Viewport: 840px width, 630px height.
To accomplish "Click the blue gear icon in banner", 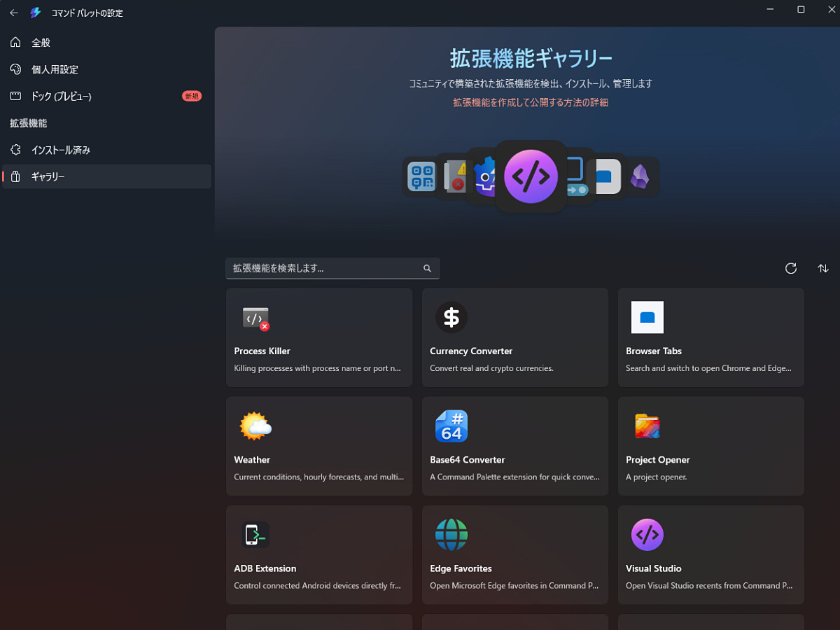I will pyautogui.click(x=484, y=176).
